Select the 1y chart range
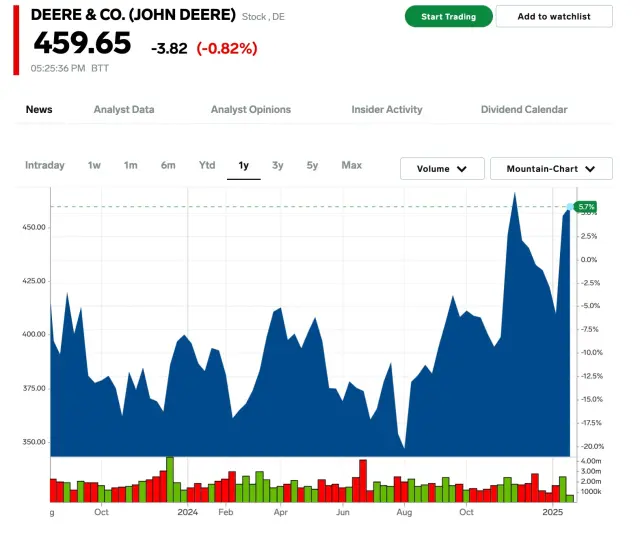The width and height of the screenshot is (640, 533). (243, 166)
